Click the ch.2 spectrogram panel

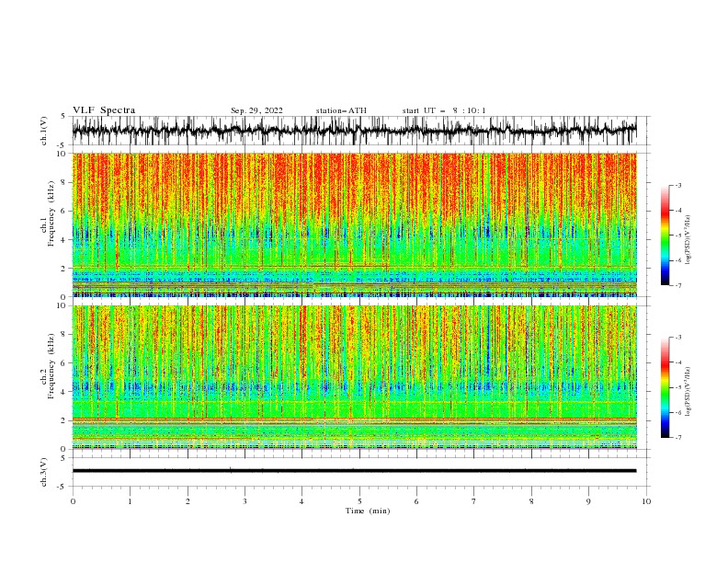[354, 377]
